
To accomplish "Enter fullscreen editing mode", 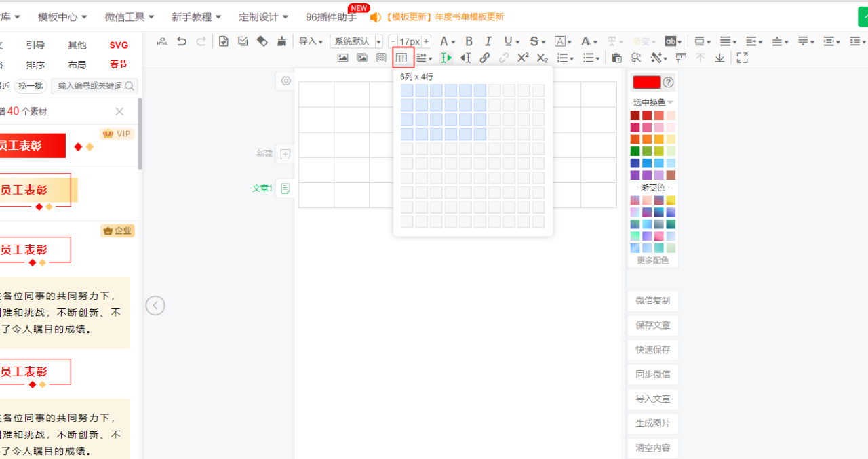I will pyautogui.click(x=742, y=58).
